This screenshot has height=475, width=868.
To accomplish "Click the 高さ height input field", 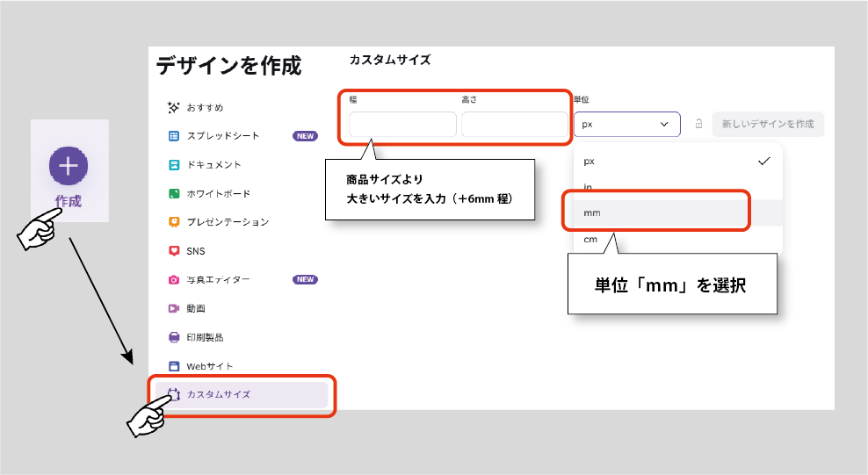I will pyautogui.click(x=514, y=125).
